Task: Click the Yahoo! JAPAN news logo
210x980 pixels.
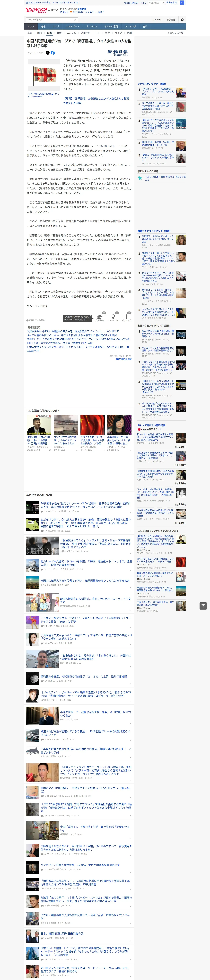Action: coord(42,10)
